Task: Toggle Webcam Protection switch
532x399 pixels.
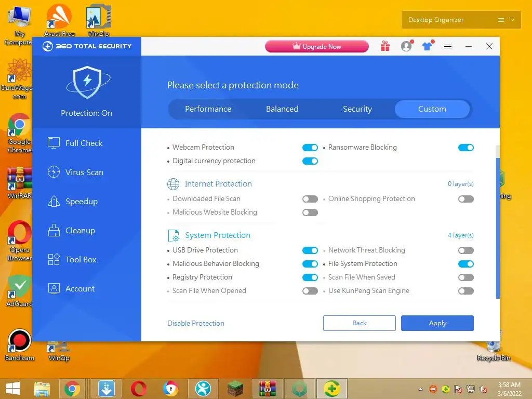Action: pyautogui.click(x=310, y=147)
